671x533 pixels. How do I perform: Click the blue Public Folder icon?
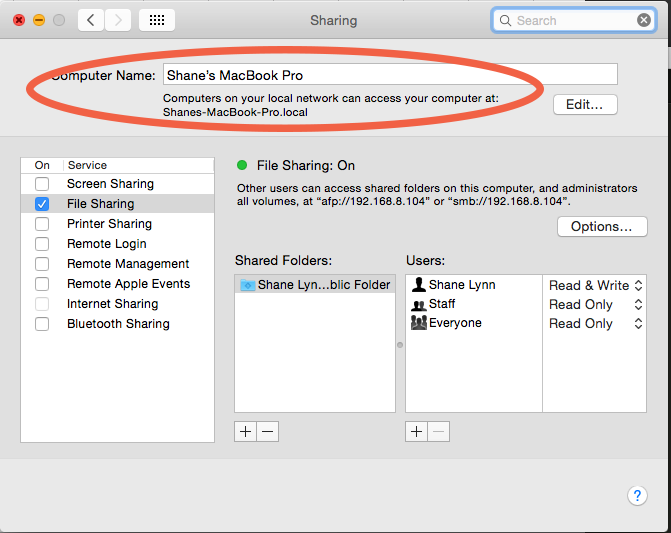point(248,285)
